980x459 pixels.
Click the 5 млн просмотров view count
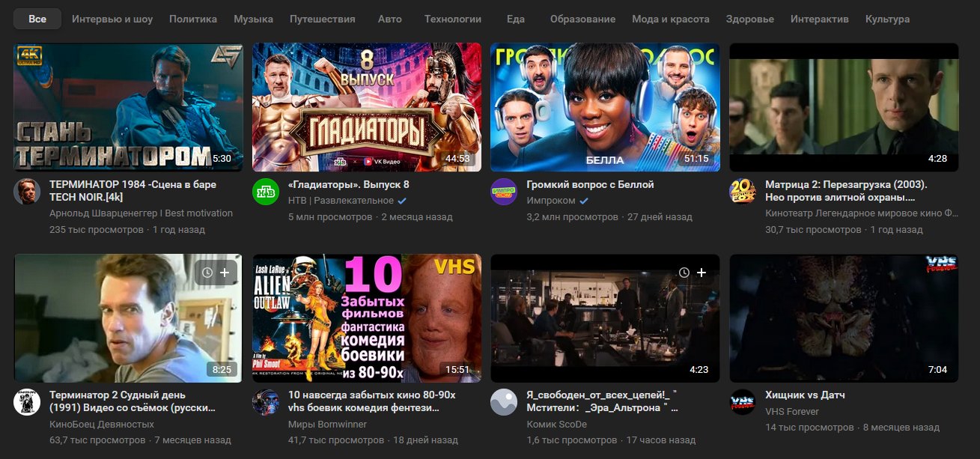[330, 217]
